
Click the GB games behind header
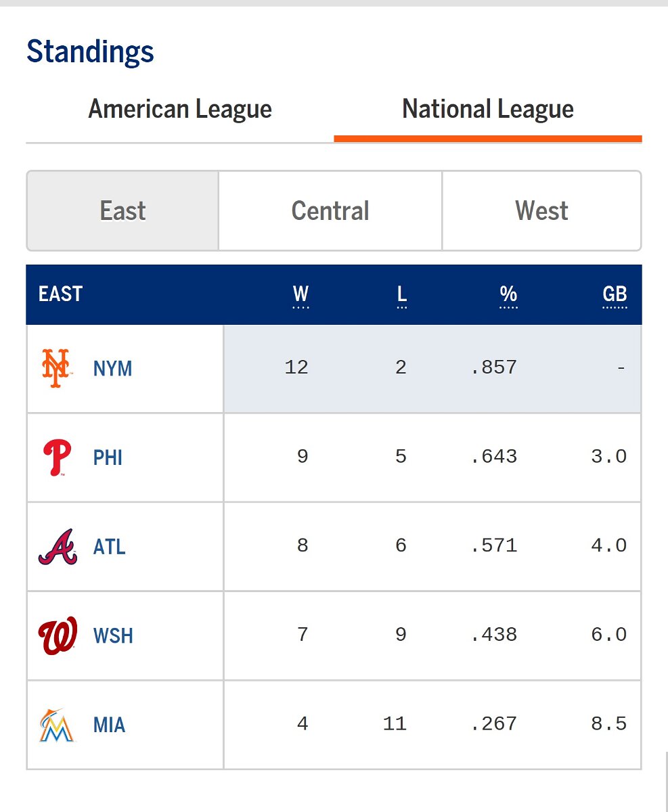coord(615,294)
